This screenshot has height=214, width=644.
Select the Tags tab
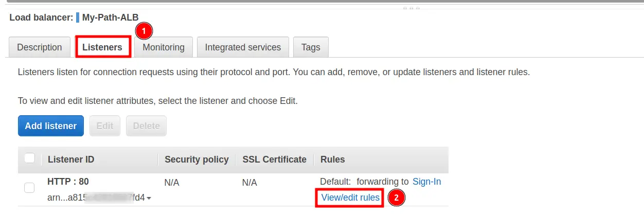pyautogui.click(x=311, y=47)
